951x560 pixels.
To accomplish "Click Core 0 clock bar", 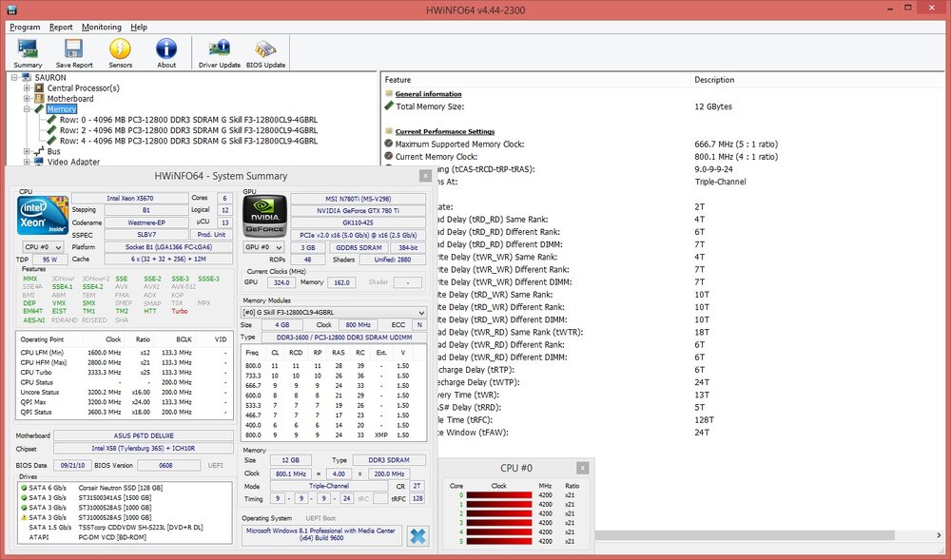I will click(x=498, y=495).
